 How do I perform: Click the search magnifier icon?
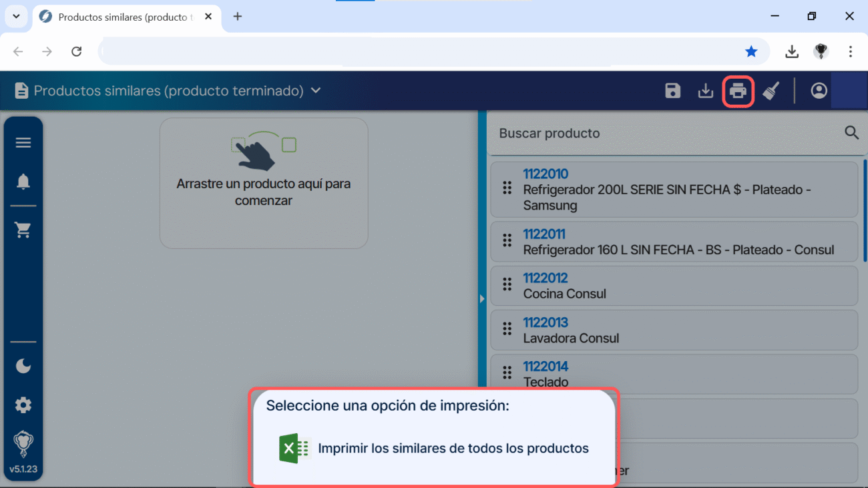point(851,133)
